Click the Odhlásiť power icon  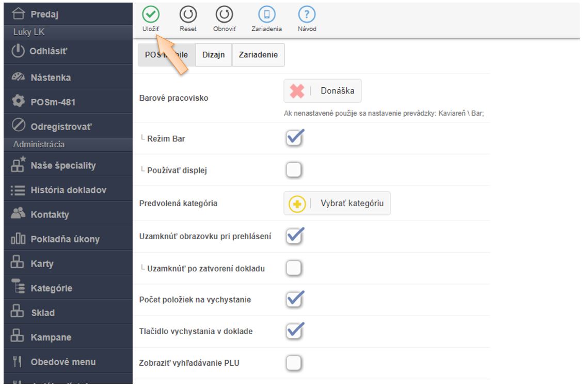[x=18, y=52]
